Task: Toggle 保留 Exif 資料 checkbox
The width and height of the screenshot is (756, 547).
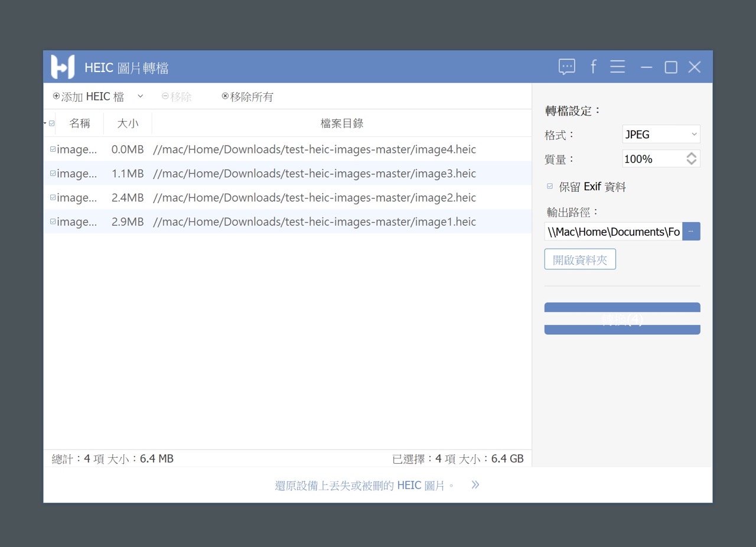Action: (550, 187)
